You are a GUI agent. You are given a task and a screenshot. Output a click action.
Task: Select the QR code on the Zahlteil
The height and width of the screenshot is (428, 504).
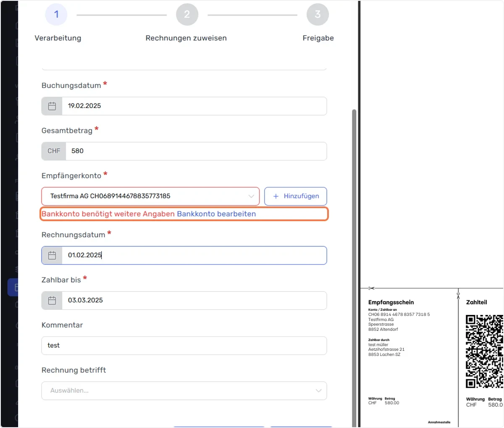pyautogui.click(x=484, y=351)
